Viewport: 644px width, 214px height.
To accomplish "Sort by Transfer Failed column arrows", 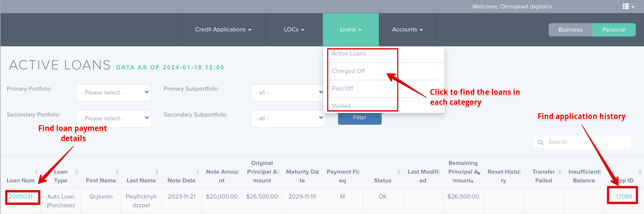I will (x=560, y=172).
